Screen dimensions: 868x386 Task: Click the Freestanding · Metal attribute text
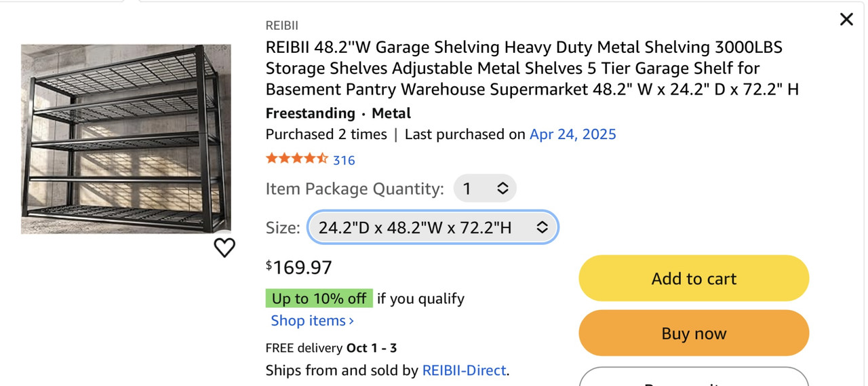coord(338,113)
